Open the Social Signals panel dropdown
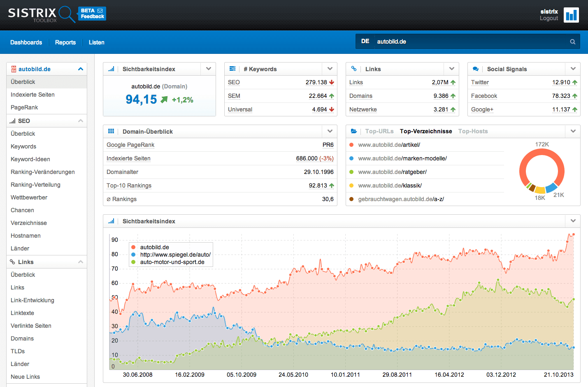Viewport: 588px width, 387px height. coord(573,69)
